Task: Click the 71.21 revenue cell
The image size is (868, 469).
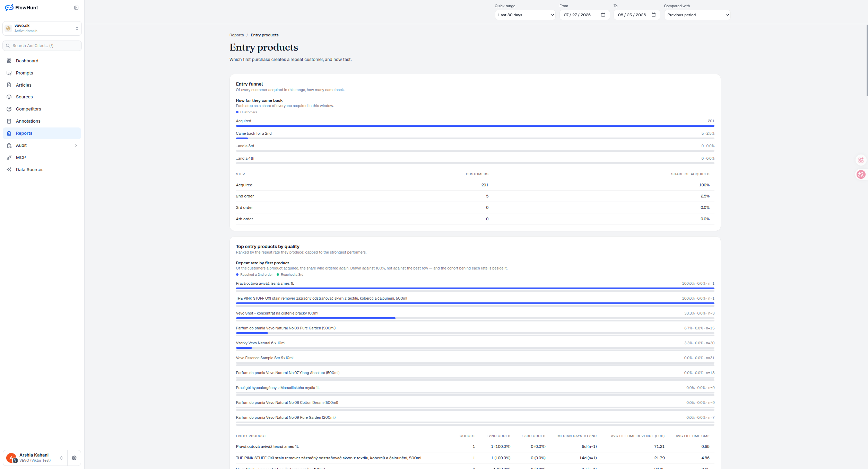Action: 659,446
